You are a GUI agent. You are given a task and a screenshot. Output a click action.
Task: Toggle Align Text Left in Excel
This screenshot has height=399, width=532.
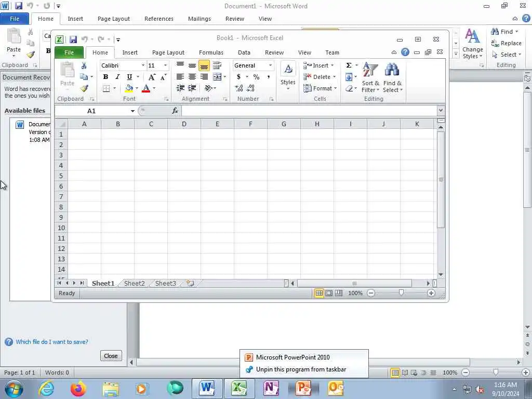[x=180, y=77]
